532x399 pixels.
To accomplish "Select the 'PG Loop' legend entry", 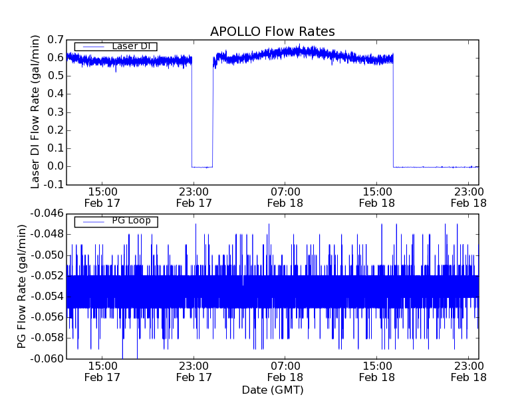I will (116, 222).
